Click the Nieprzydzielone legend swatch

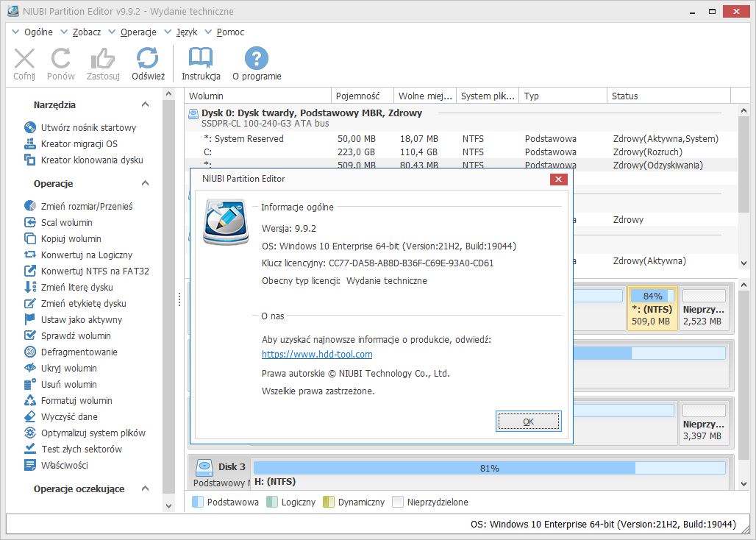[x=398, y=502]
